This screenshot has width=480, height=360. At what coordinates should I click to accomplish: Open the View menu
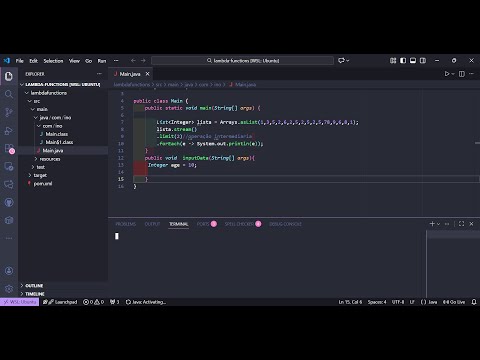[x=74, y=61]
